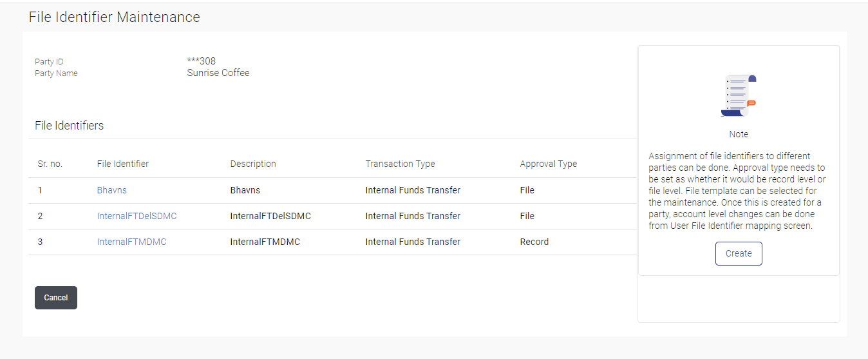Open the InternalFTMDMC file identifier link
Image resolution: width=868 pixels, height=359 pixels.
click(131, 242)
